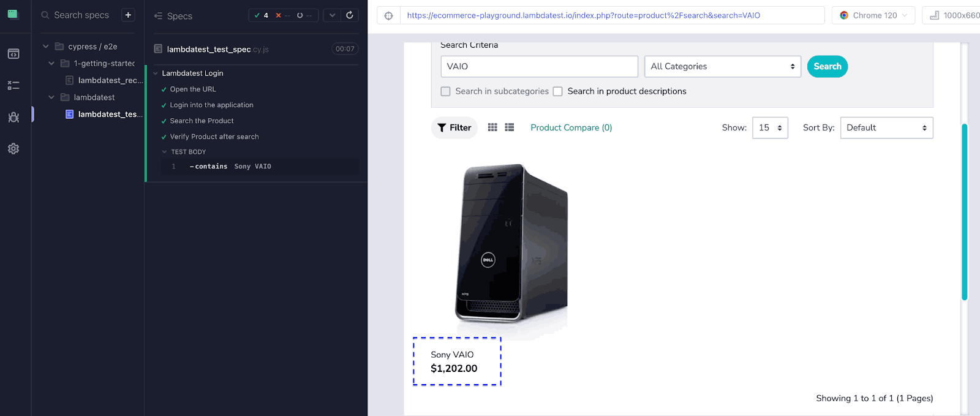Click the VAIO search criteria input field
Viewport: 980px width, 416px height.
click(x=539, y=66)
